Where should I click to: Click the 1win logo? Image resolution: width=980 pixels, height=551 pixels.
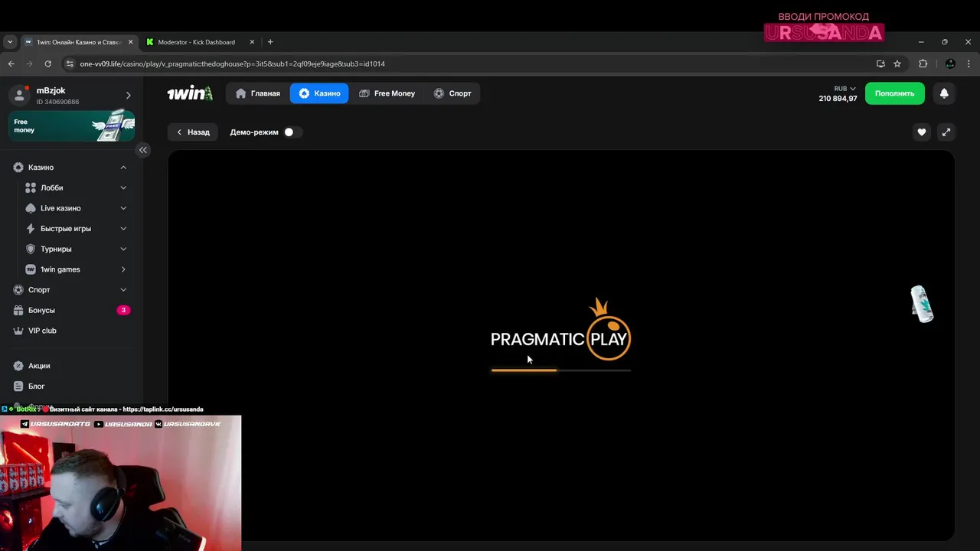point(190,93)
